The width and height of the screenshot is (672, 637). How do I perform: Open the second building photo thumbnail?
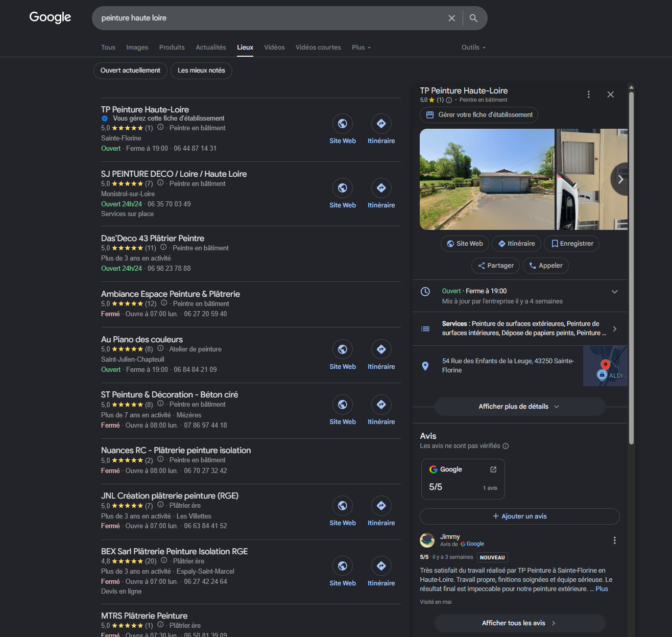click(x=592, y=179)
